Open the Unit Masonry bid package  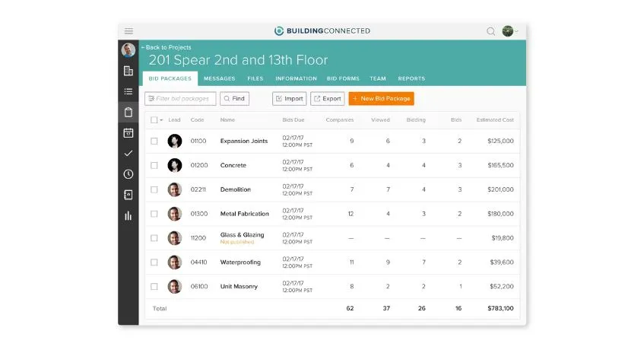click(239, 286)
